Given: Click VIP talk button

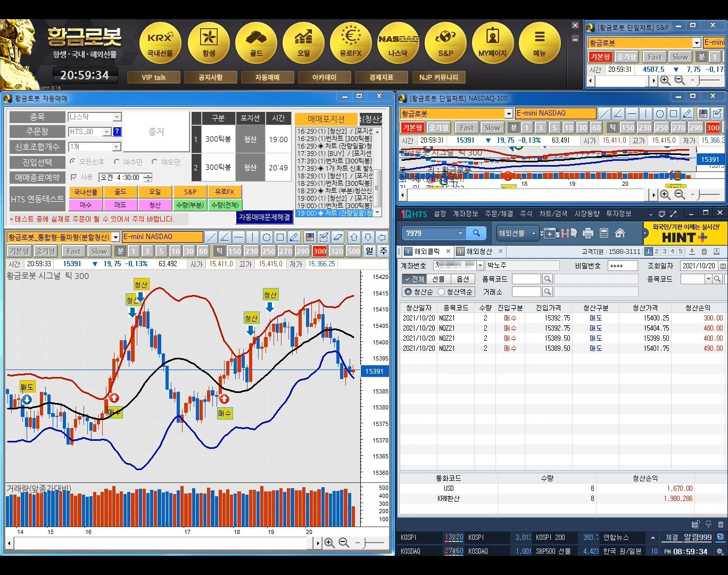Looking at the screenshot, I should pyautogui.click(x=154, y=77).
